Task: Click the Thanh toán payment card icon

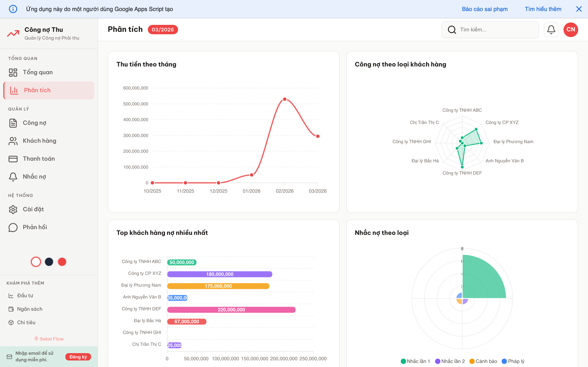Action: coord(13,159)
